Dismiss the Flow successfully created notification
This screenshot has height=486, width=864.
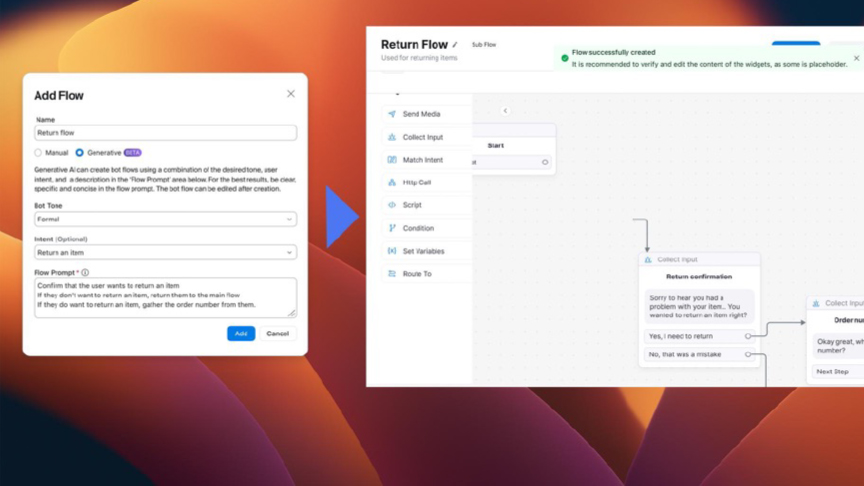tap(856, 58)
